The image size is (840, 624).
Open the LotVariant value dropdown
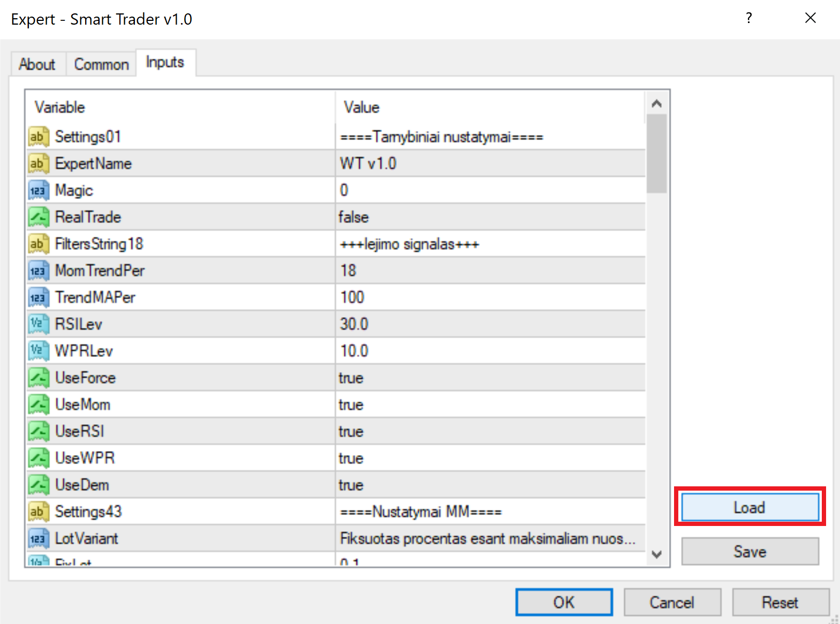point(490,538)
